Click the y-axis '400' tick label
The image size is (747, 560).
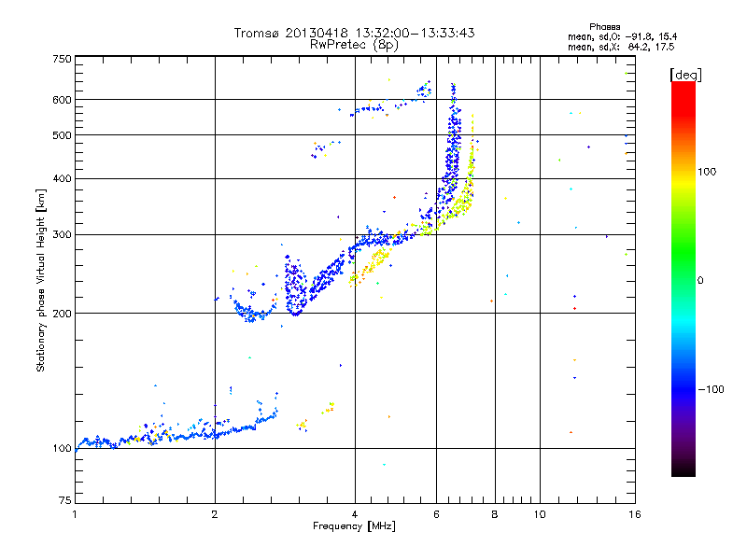[62, 178]
